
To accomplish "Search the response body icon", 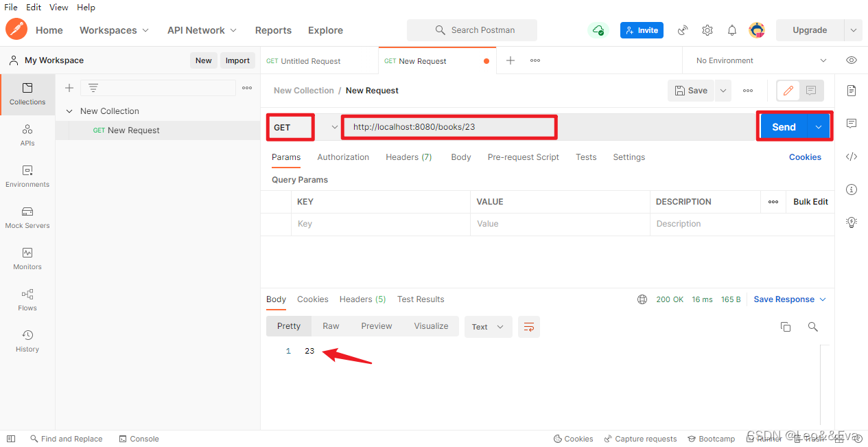I will pyautogui.click(x=813, y=327).
